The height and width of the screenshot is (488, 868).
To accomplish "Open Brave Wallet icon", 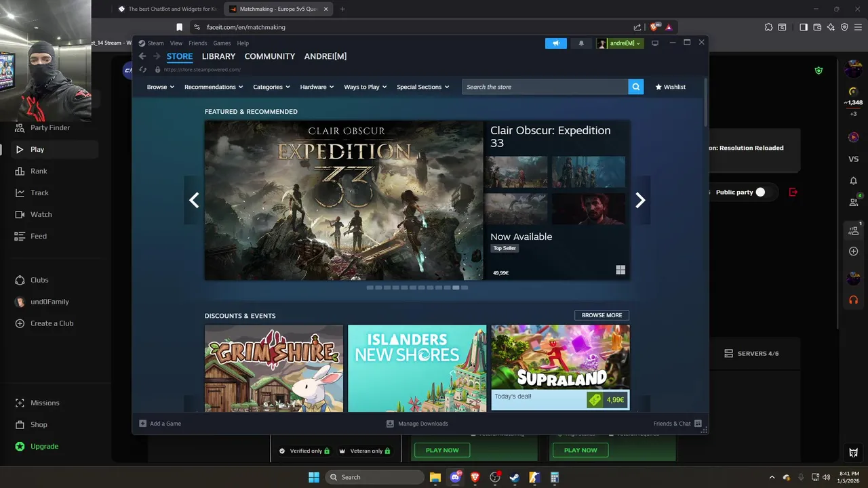I will pyautogui.click(x=817, y=27).
